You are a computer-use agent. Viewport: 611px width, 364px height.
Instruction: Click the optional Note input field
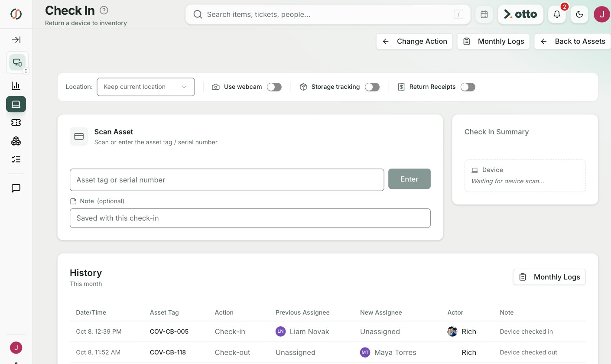pyautogui.click(x=250, y=218)
